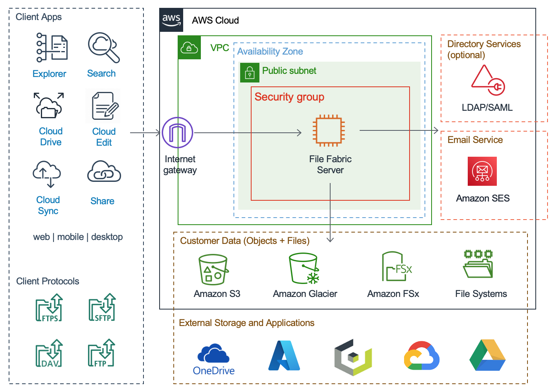The height and width of the screenshot is (392, 555).
Task: Select the Share cloud link icon
Action: click(104, 172)
